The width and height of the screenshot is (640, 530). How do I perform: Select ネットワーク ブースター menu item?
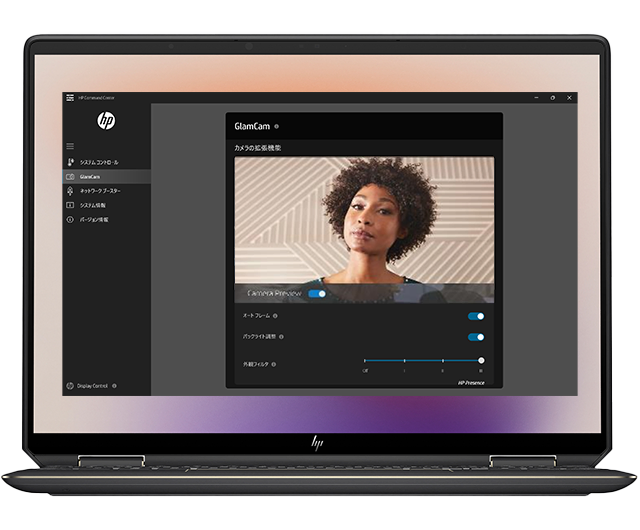[x=100, y=190]
